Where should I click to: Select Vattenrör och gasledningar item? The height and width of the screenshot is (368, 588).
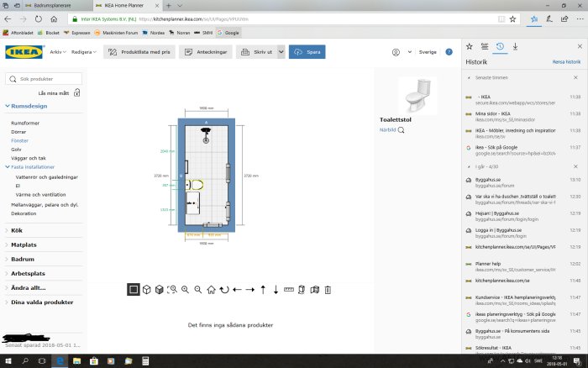coord(46,177)
